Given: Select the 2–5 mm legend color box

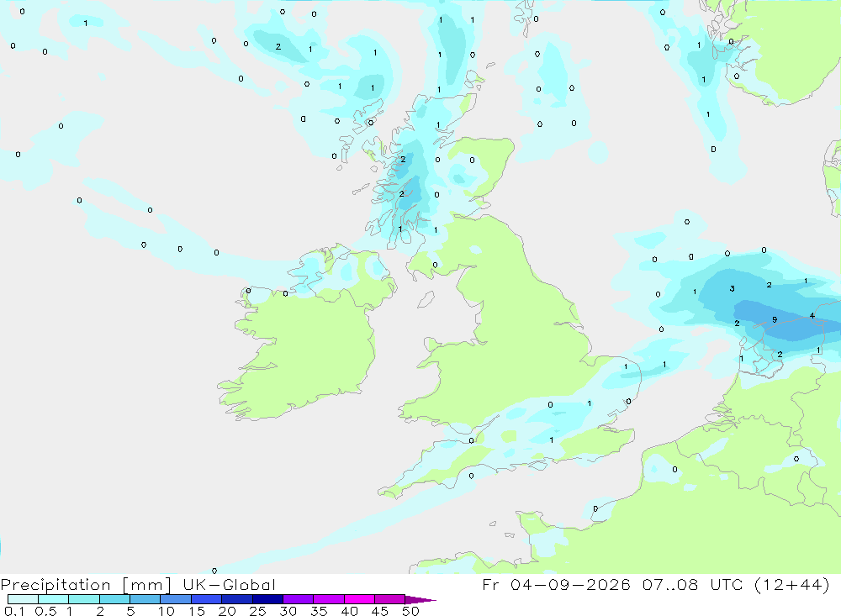Looking at the screenshot, I should pos(114,599).
